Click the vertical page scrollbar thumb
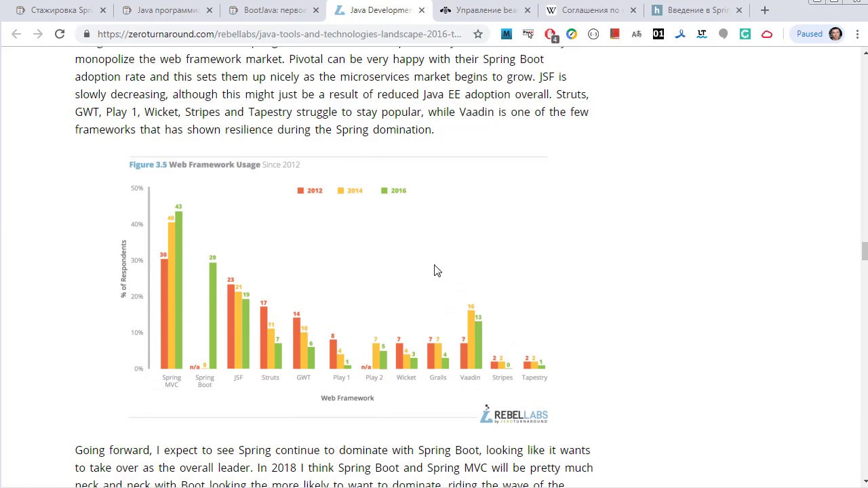This screenshot has height=488, width=868. [864, 250]
